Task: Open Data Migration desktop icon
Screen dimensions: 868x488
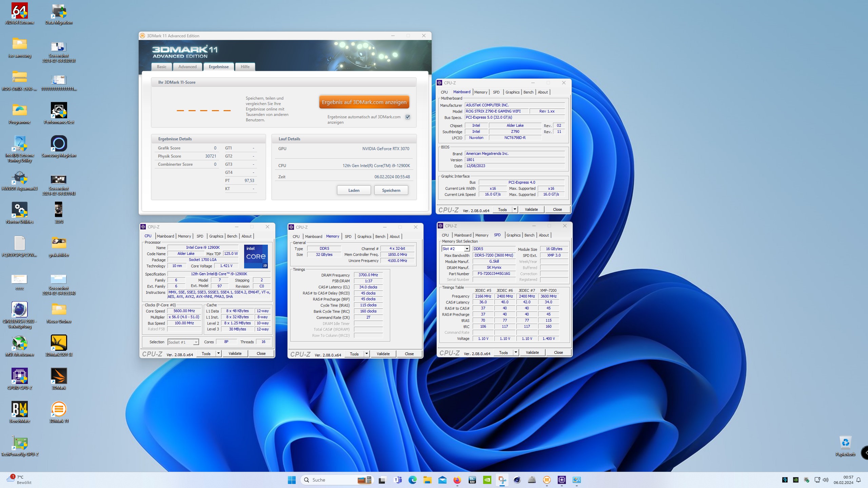Action: (59, 14)
